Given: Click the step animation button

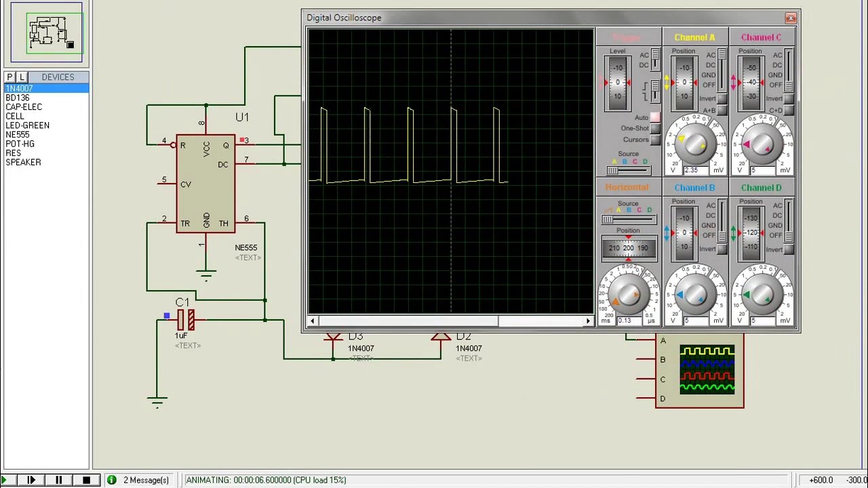Looking at the screenshot, I should [x=31, y=480].
